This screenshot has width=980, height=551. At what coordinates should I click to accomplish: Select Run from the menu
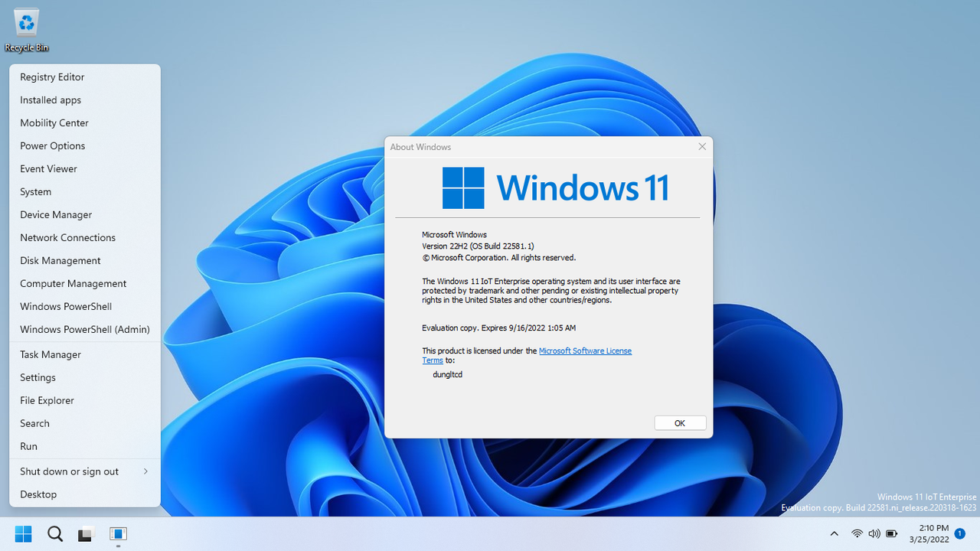(85, 447)
